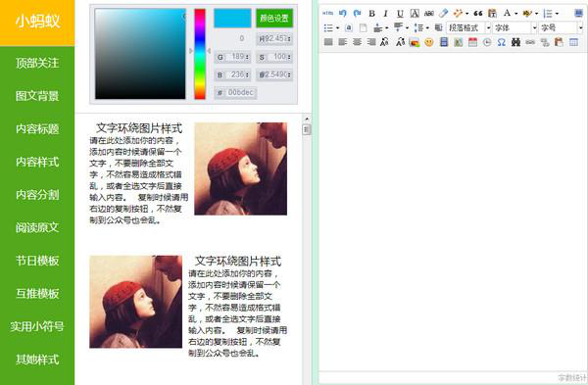Insert an ordered numbered list
This screenshot has height=385, width=588.
tap(548, 14)
